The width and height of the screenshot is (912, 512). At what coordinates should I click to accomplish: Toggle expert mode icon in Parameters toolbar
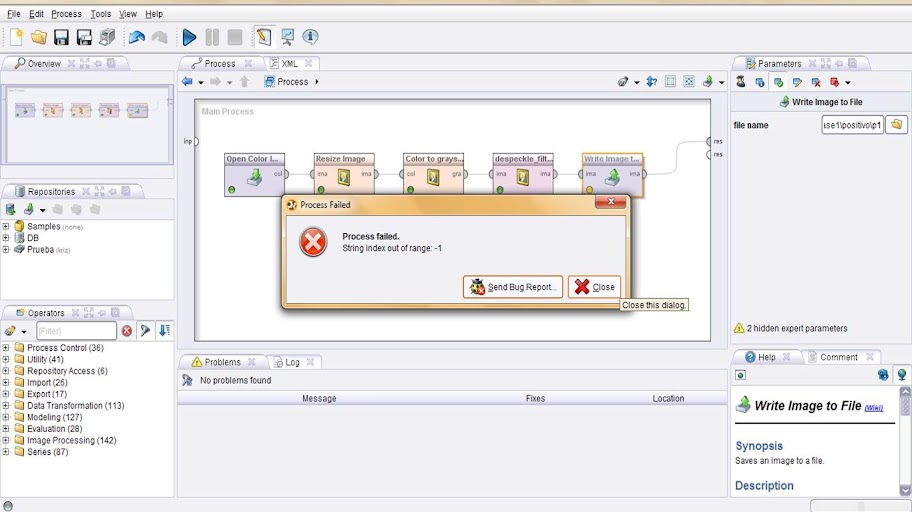click(x=741, y=82)
